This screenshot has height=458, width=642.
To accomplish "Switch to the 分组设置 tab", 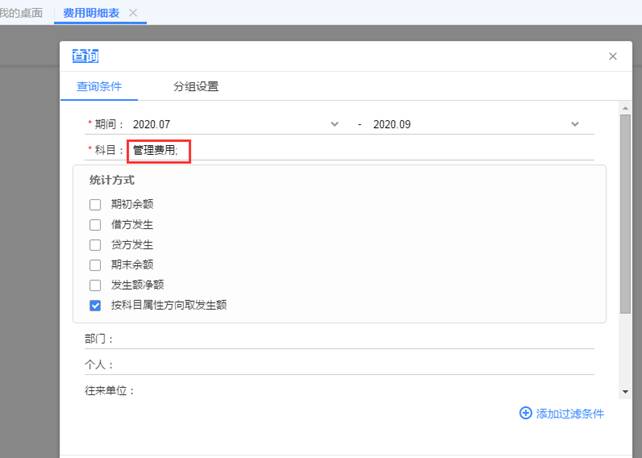I will [x=195, y=86].
